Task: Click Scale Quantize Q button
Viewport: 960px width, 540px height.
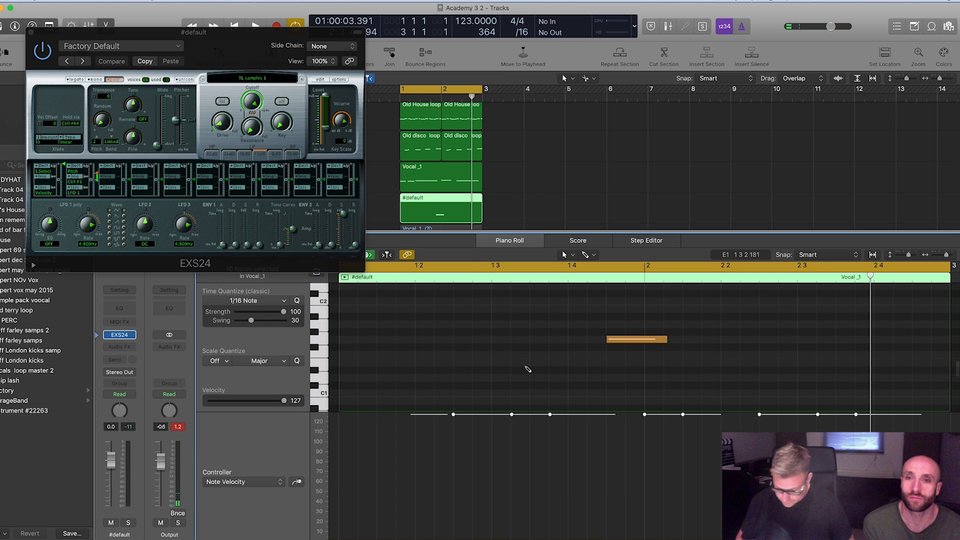Action: coord(297,361)
